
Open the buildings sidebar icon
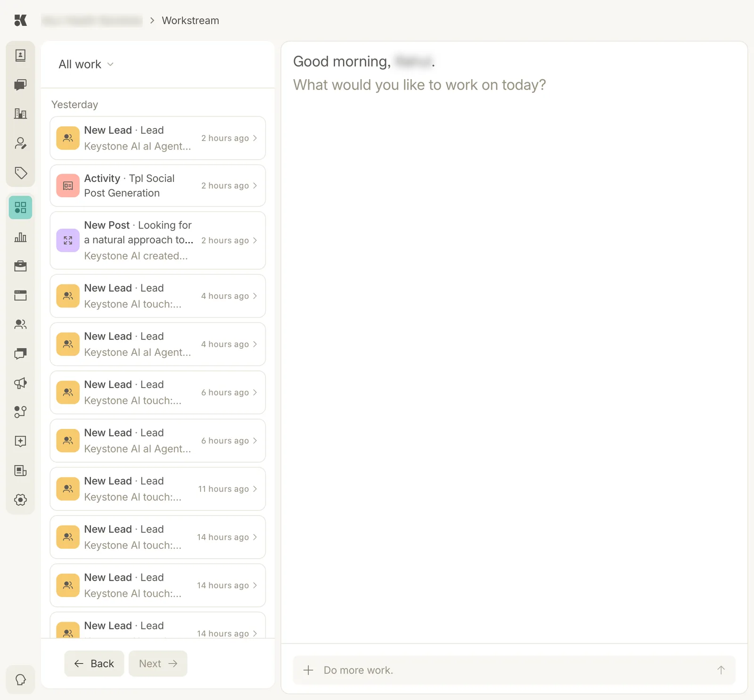pyautogui.click(x=20, y=114)
